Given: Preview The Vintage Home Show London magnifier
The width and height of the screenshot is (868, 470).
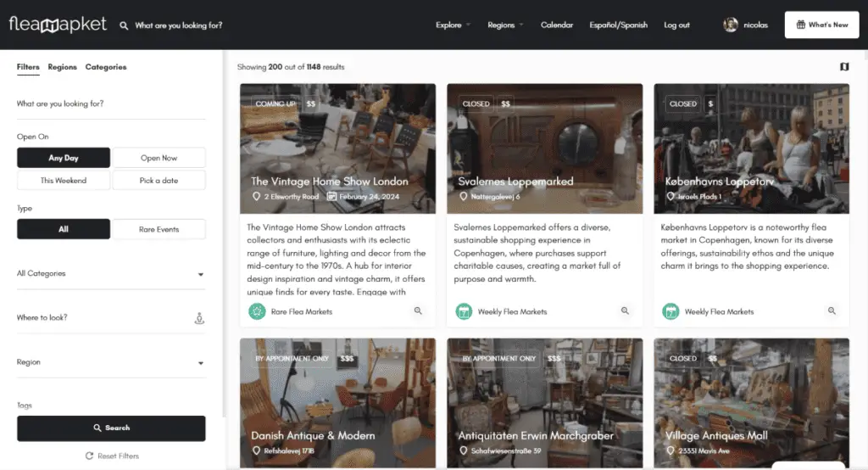Looking at the screenshot, I should pyautogui.click(x=418, y=311).
